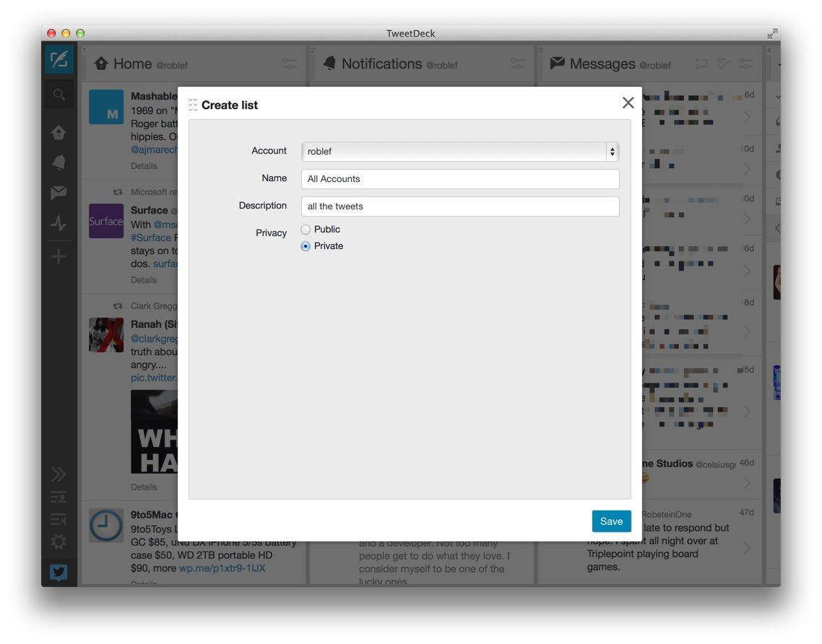Click the Messages column envelope icon
The height and width of the screenshot is (644, 822).
557,63
